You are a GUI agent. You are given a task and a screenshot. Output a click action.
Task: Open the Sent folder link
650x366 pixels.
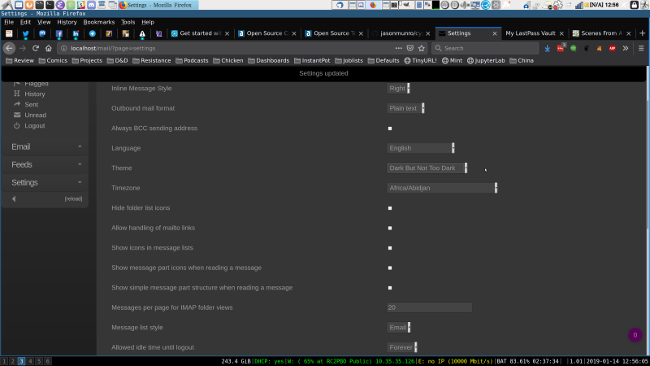(x=31, y=104)
